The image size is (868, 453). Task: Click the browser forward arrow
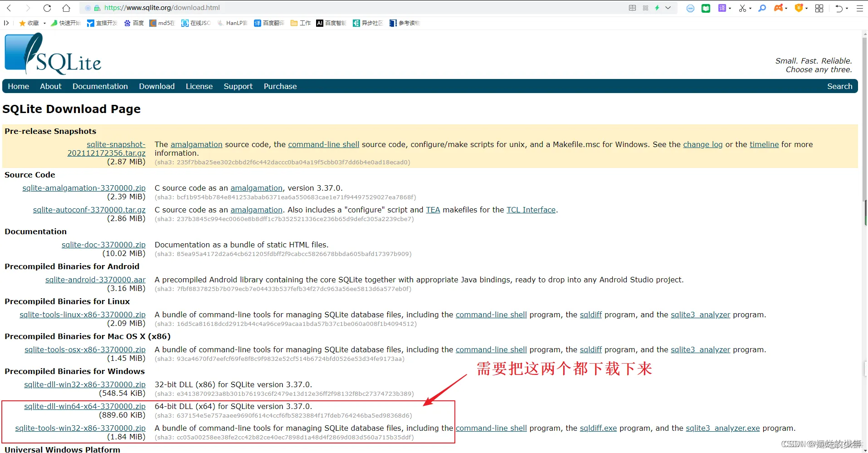(x=28, y=8)
